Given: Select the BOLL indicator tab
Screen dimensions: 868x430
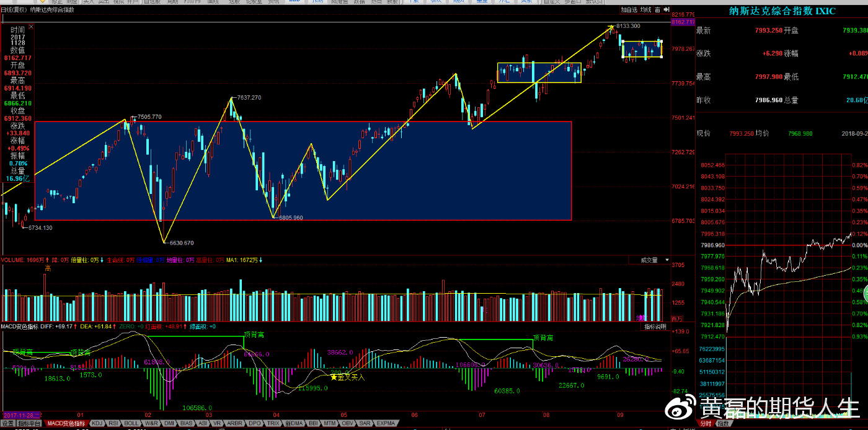Looking at the screenshot, I should pos(132,424).
